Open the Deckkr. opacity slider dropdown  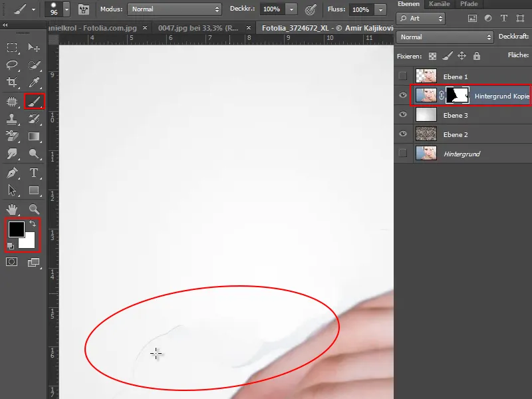(291, 9)
